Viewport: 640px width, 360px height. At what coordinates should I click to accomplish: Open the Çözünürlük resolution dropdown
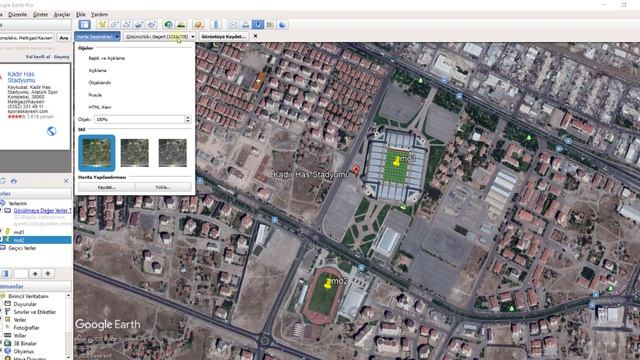click(160, 37)
